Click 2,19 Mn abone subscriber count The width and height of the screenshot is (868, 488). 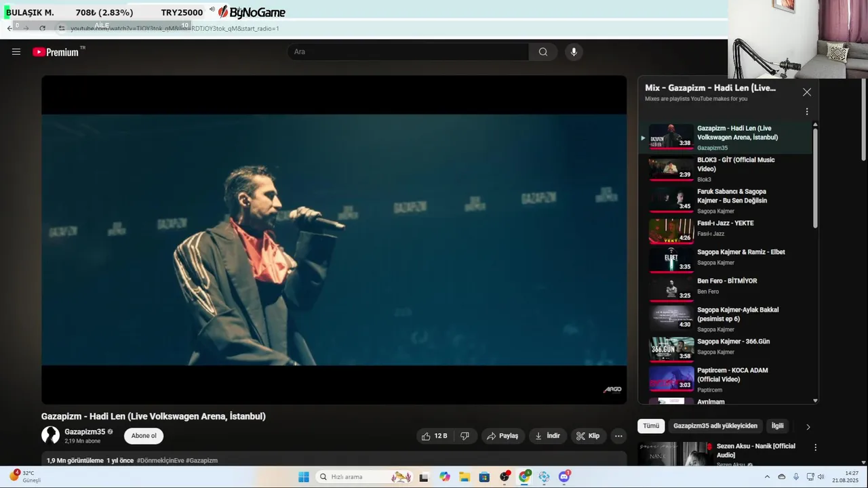[x=83, y=441]
